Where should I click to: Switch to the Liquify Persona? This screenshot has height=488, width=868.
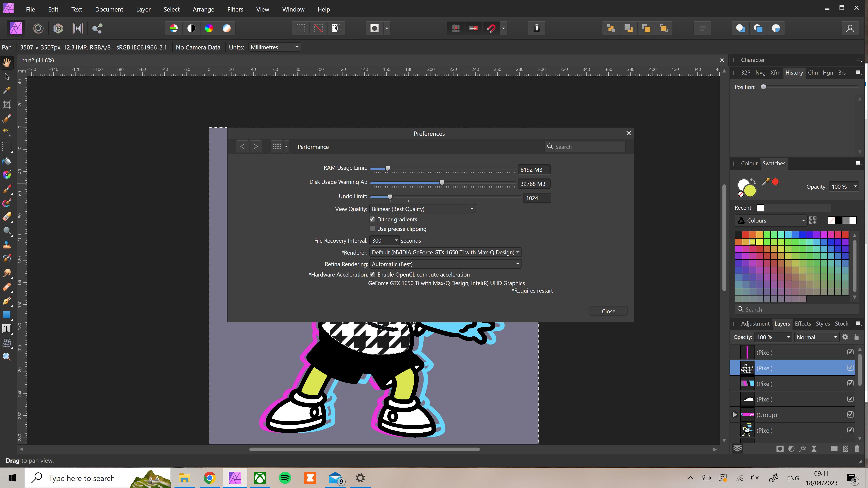(38, 28)
